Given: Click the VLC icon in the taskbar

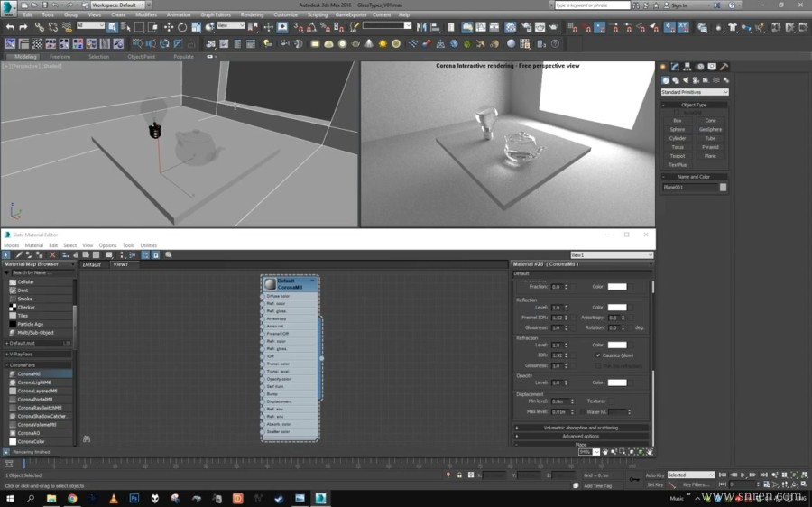Looking at the screenshot, I should (113, 497).
